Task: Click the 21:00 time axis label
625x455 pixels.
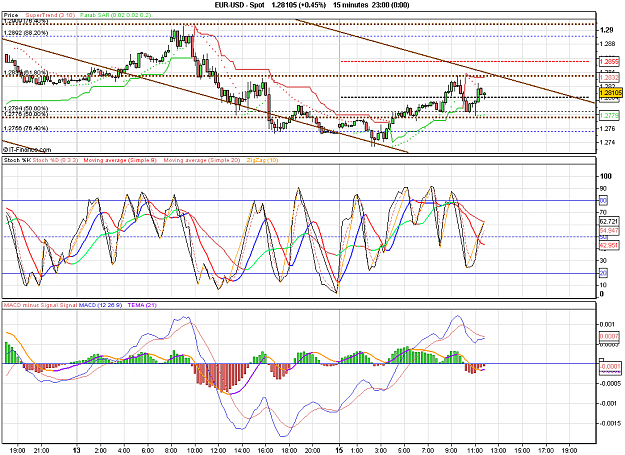Action: (41, 451)
